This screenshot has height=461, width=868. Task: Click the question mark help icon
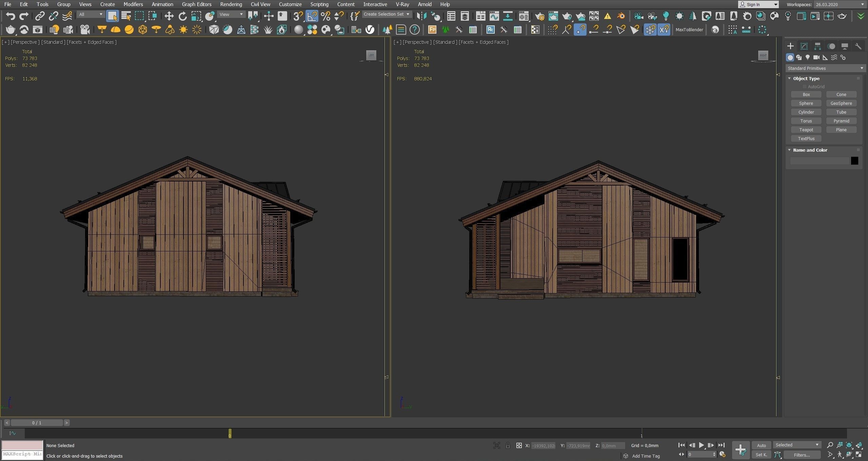point(414,30)
